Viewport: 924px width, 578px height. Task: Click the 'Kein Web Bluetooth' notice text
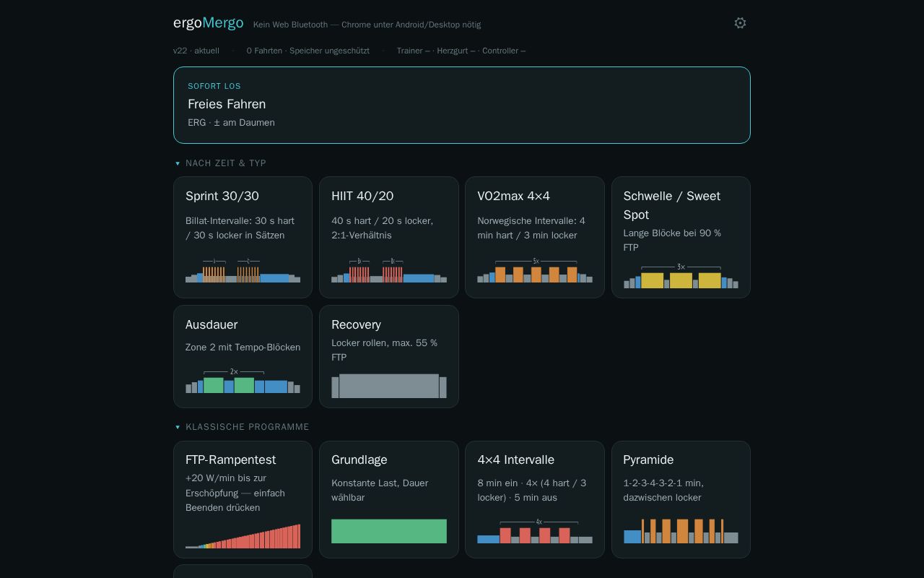coord(367,25)
